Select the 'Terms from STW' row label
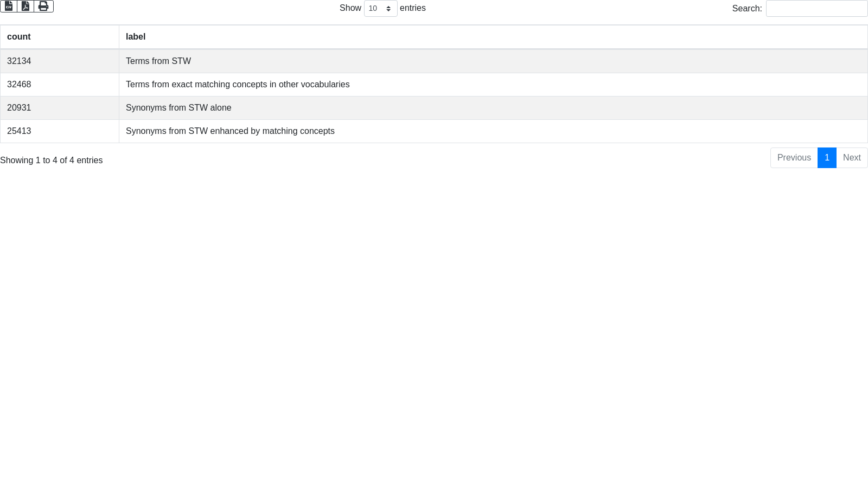Image resolution: width=868 pixels, height=488 pixels. pos(158,61)
